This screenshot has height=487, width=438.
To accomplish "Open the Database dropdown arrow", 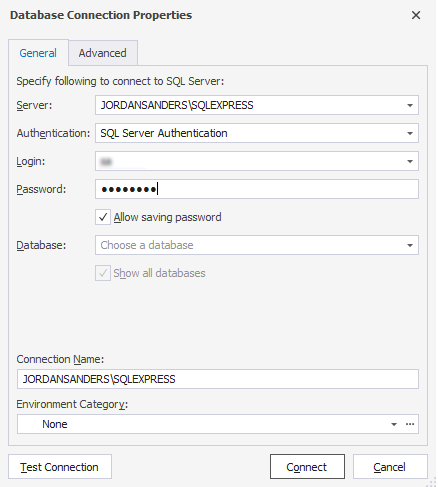I will (410, 245).
